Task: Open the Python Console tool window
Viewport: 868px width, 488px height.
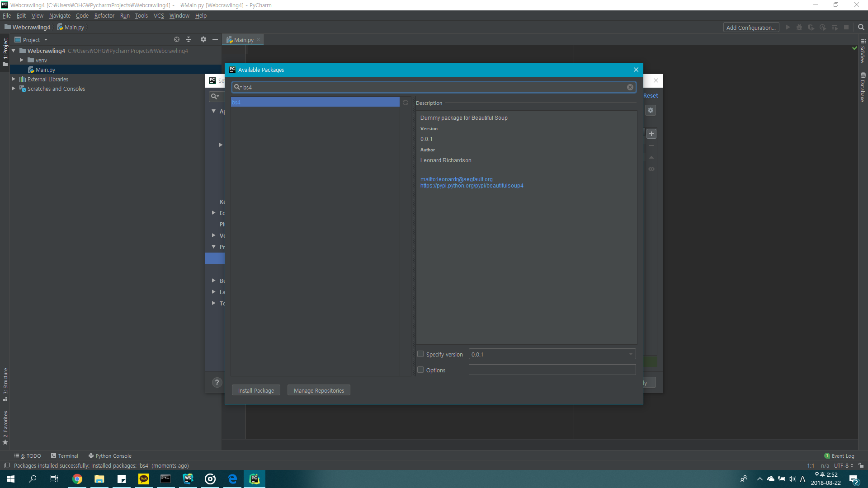Action: 110,456
